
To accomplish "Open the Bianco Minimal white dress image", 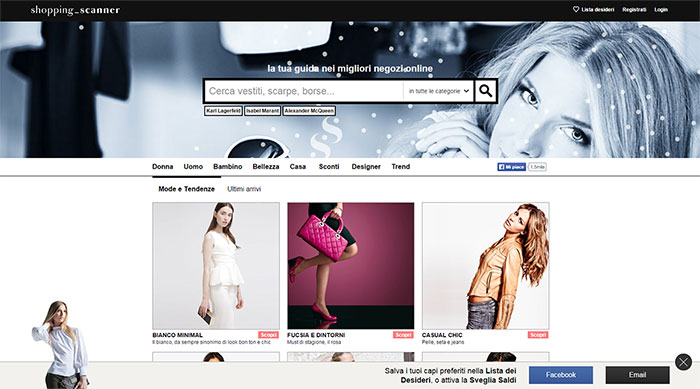I will point(216,266).
